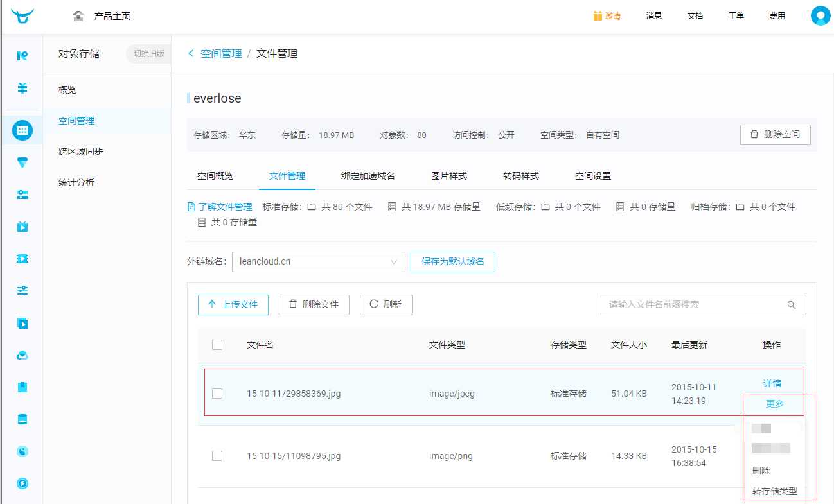The width and height of the screenshot is (834, 504).
Task: Click the sliders settings sidebar icon
Action: 22,291
